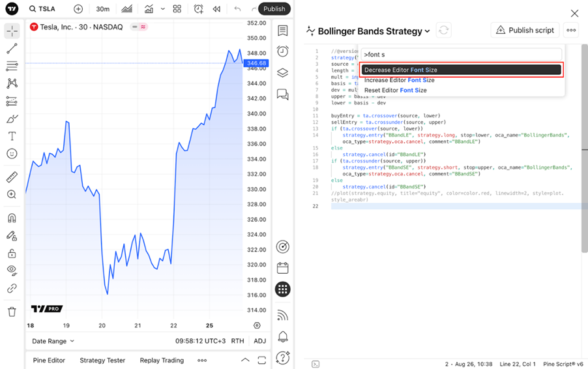588x369 pixels.
Task: Click the Pine editor vertical scrollbar
Action: [585, 150]
